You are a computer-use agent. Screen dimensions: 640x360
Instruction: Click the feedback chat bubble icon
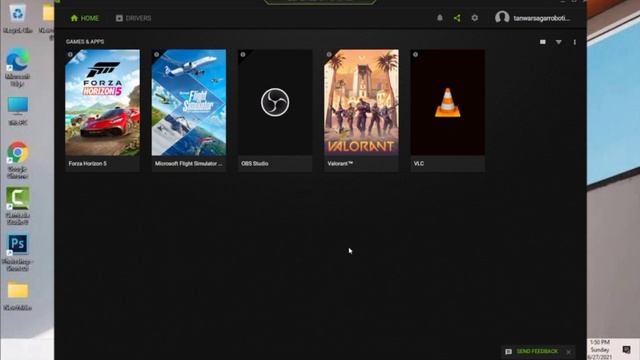(508, 351)
